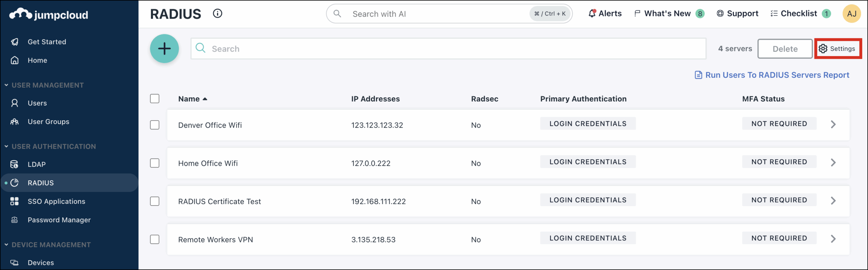Open the Checklist in the header
The image size is (868, 270).
(x=794, y=14)
